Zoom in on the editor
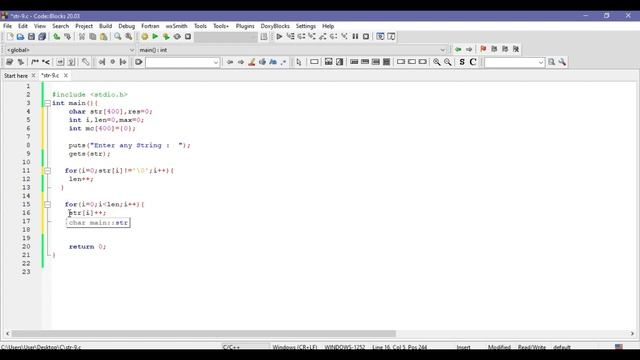Screen dimensions: 640x360 point(437,62)
